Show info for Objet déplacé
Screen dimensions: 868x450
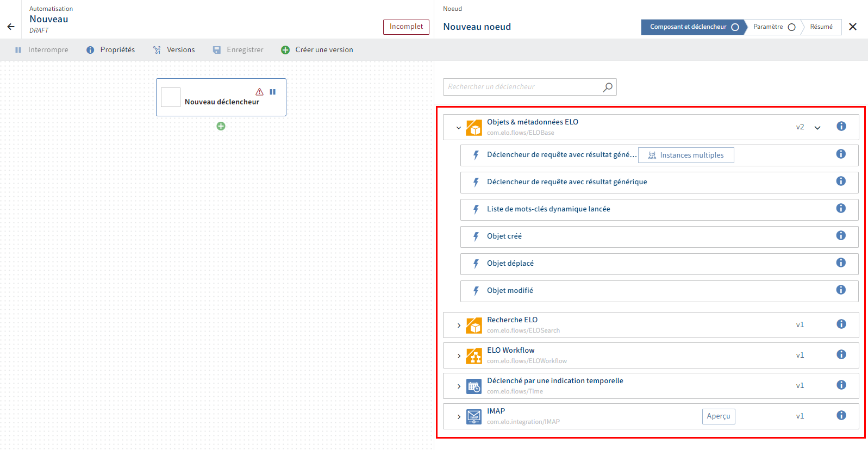coord(841,262)
